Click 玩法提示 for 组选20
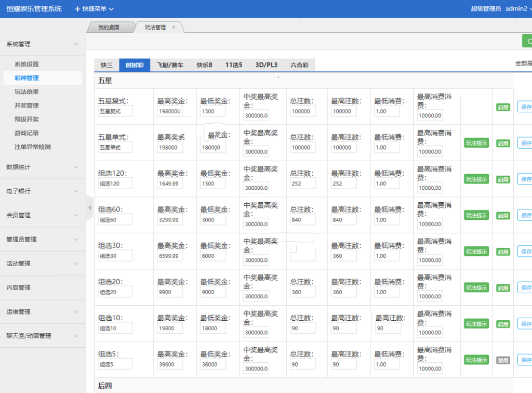The image size is (532, 393). point(476,288)
